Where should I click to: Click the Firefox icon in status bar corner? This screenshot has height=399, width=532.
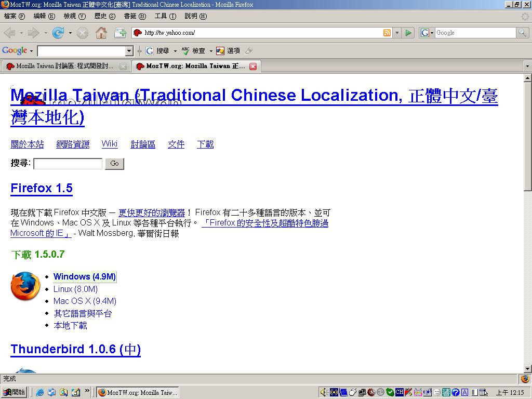525,379
